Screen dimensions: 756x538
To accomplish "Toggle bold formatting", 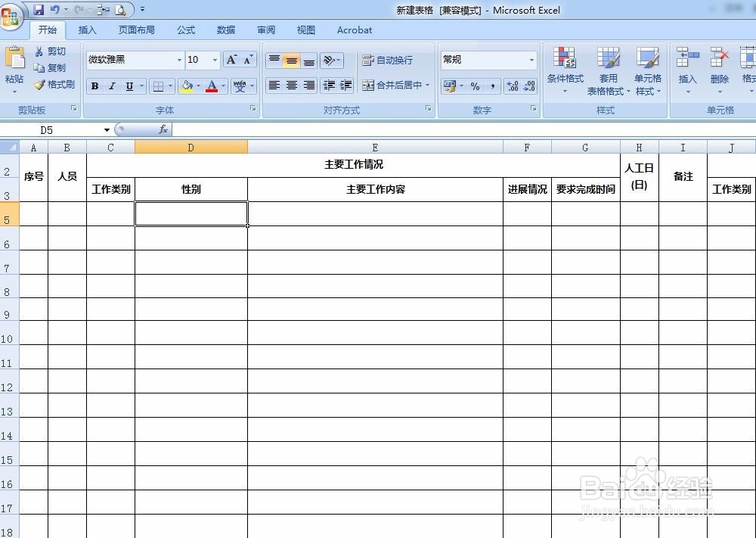I will point(95,86).
